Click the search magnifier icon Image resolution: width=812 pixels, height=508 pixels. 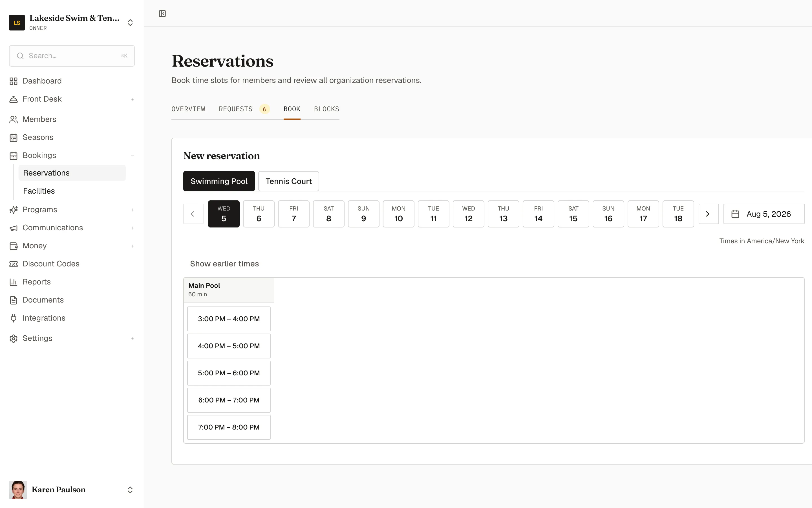(21, 56)
